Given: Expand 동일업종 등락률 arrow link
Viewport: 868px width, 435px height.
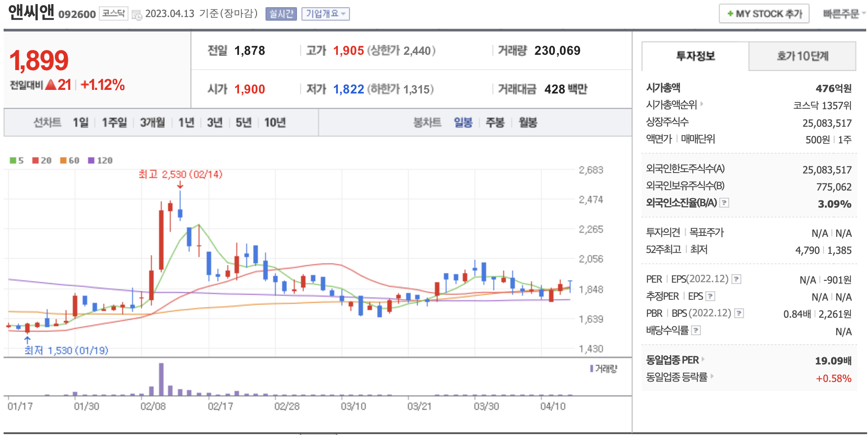Looking at the screenshot, I should point(712,377).
